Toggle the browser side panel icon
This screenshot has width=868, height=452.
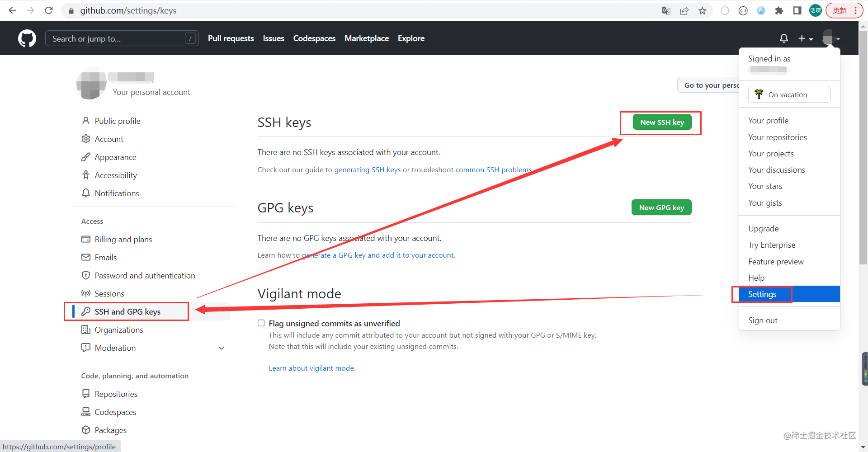(797, 10)
